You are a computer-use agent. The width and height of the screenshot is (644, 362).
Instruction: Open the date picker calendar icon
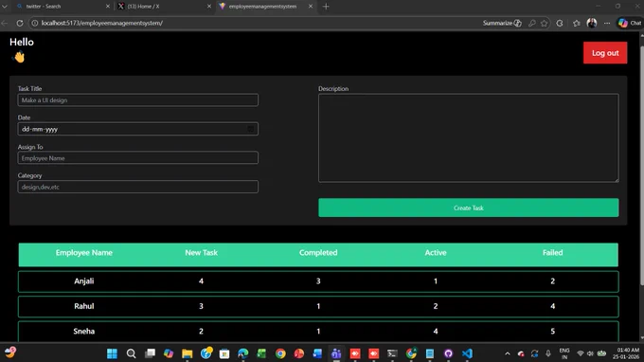point(251,129)
